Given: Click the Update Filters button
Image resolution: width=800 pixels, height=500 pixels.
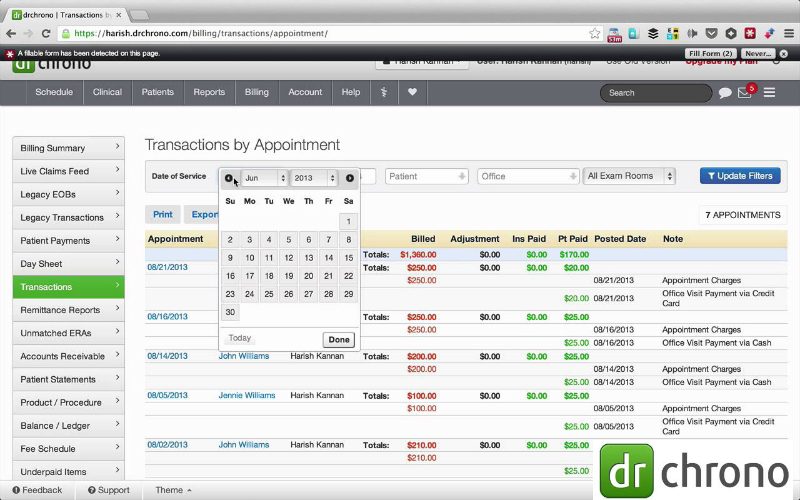Looking at the screenshot, I should (740, 176).
